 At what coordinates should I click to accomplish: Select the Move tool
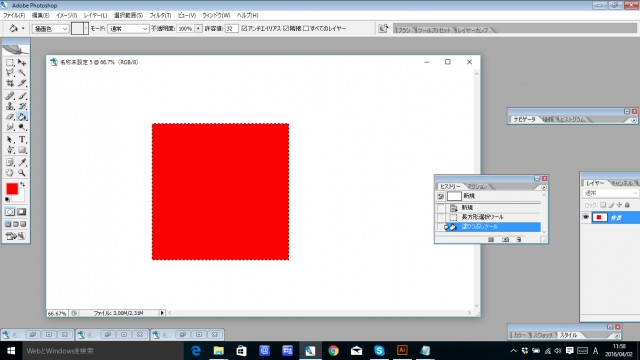coord(22,62)
